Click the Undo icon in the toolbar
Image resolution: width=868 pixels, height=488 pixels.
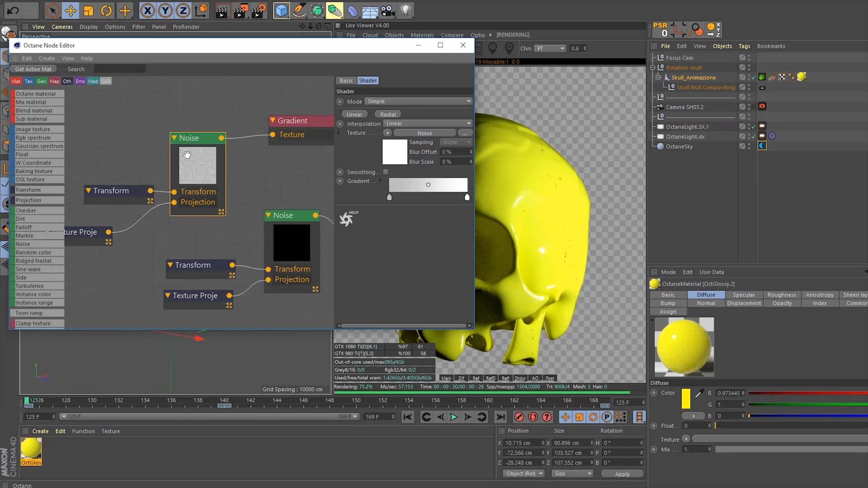click(12, 10)
